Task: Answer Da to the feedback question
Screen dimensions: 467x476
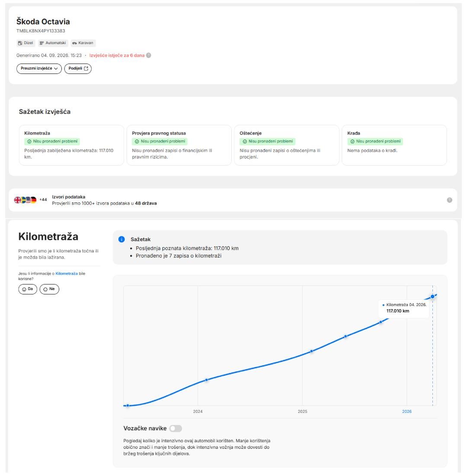Action: (28, 289)
